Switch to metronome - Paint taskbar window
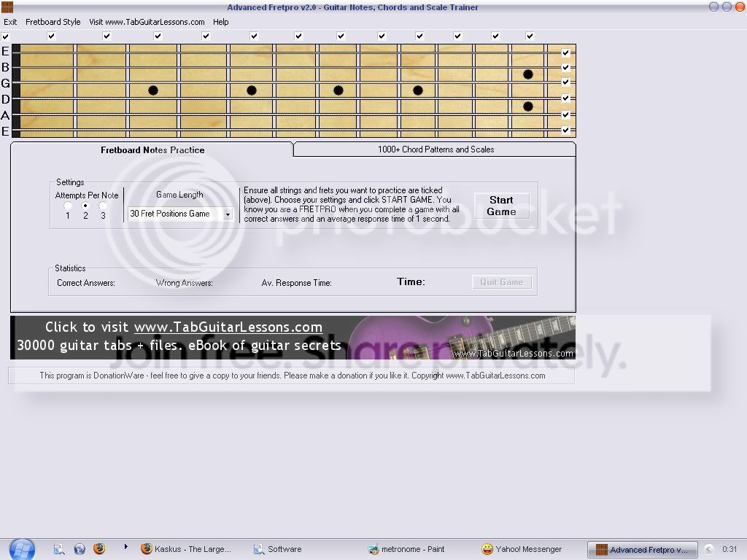The image size is (747, 560). [406, 549]
